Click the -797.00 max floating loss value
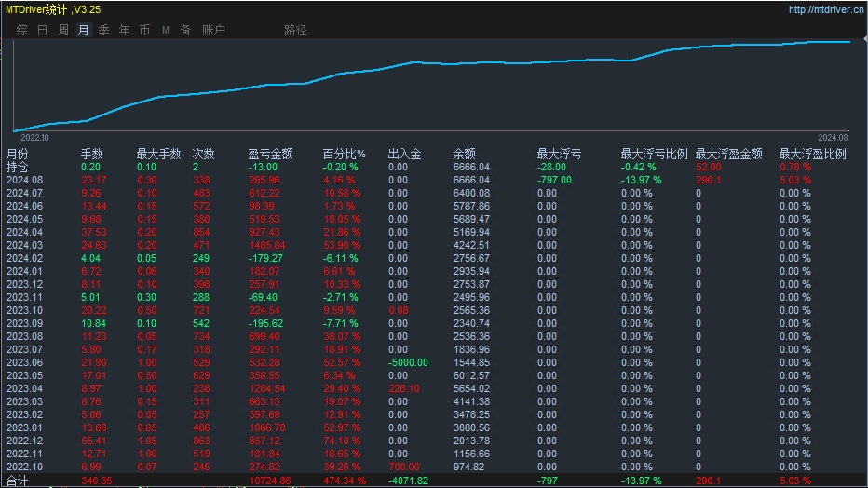Viewport: 868px width, 488px height. click(554, 180)
